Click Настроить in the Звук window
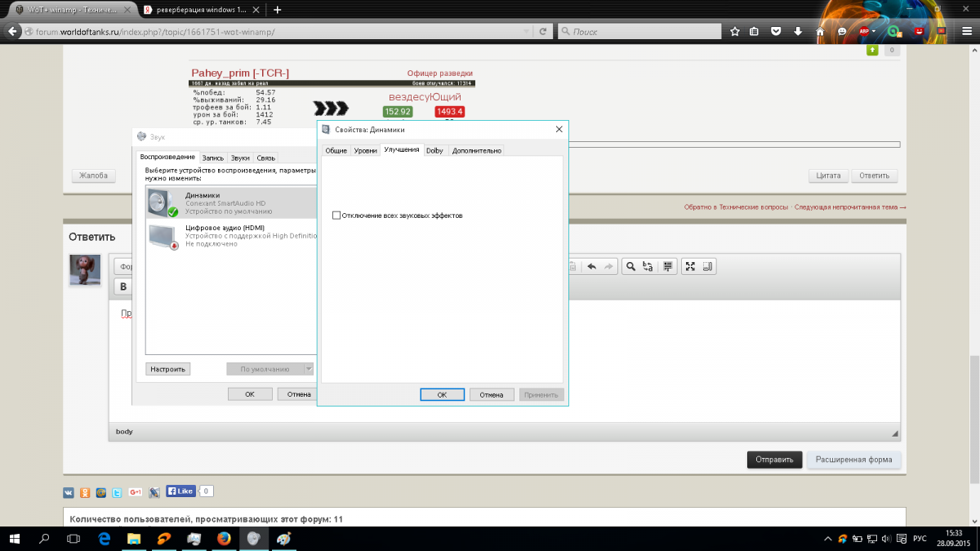 point(168,369)
